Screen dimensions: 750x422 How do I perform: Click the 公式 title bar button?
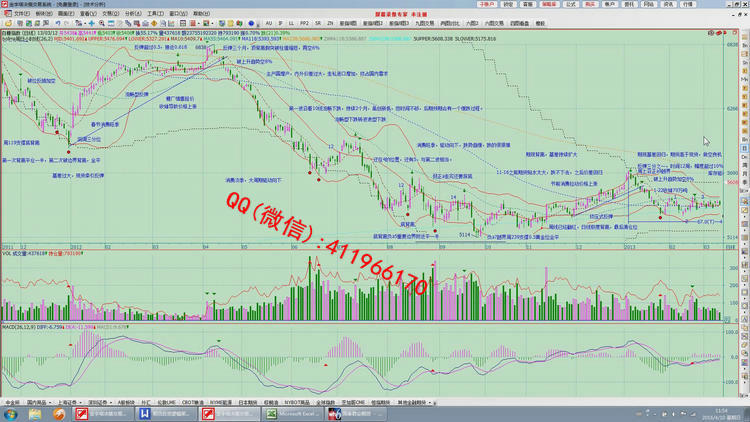coord(571,4)
